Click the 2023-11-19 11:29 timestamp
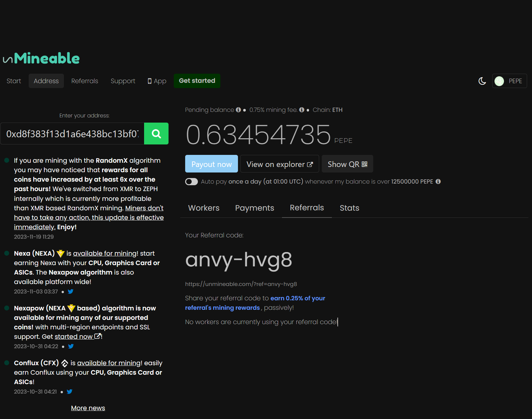Screen dimensions: 532x419 [x=34, y=237]
